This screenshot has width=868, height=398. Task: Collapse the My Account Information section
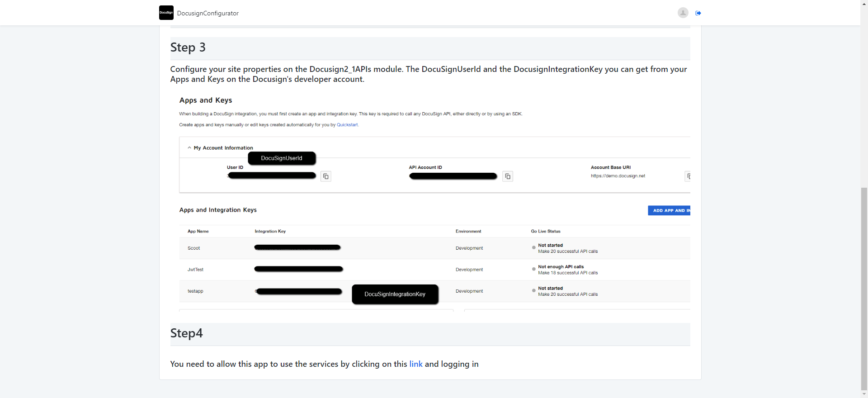point(189,147)
